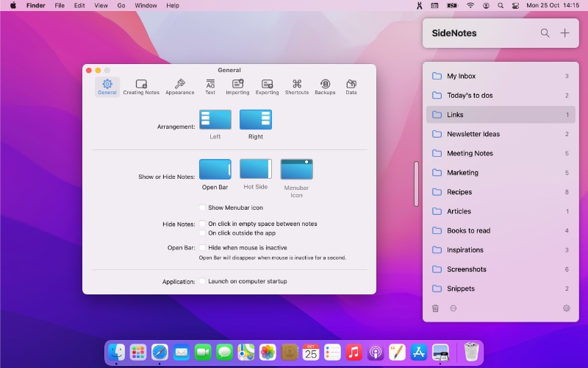
Task: Open Calendar from the Dock
Action: point(311,353)
